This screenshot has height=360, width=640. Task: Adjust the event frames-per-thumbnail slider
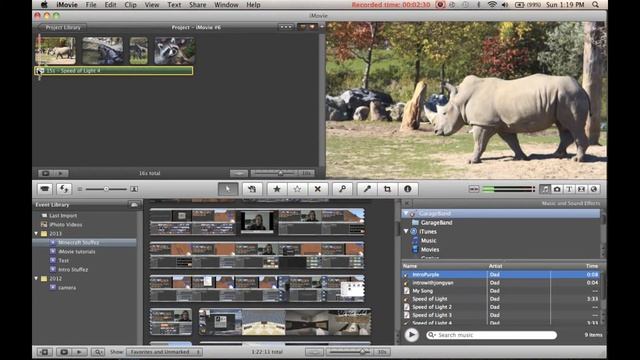pos(362,352)
